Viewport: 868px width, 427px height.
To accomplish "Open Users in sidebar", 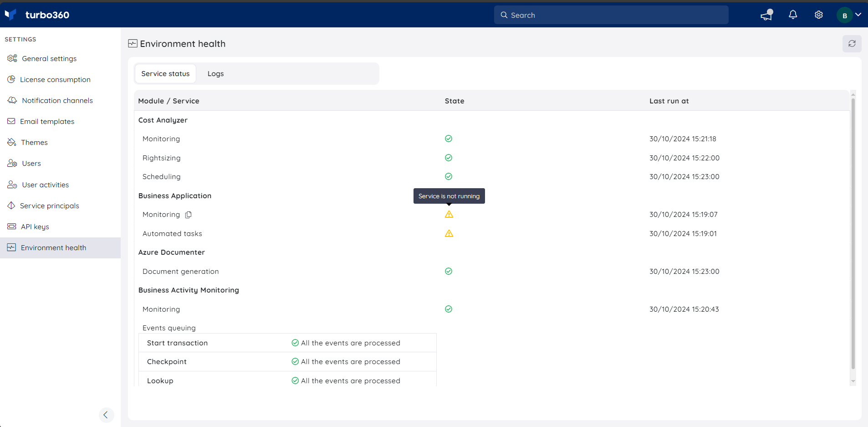I will 60,163.
